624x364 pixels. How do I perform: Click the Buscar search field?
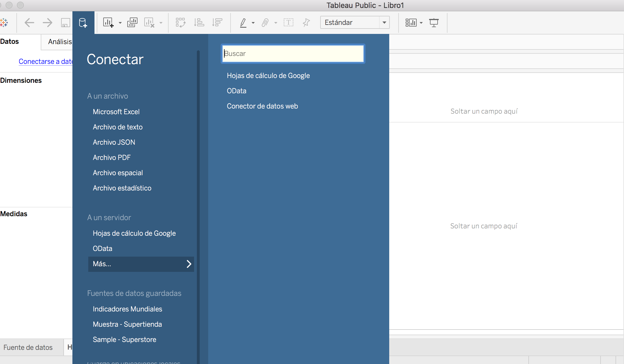(x=293, y=53)
